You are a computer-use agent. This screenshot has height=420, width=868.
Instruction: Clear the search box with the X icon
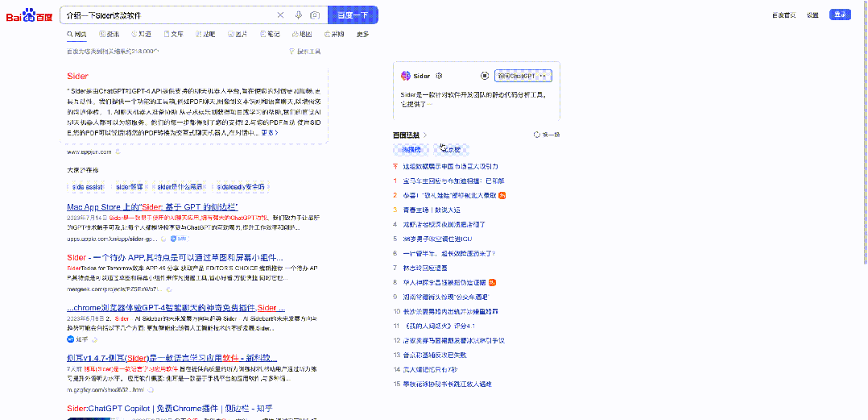[x=280, y=15]
